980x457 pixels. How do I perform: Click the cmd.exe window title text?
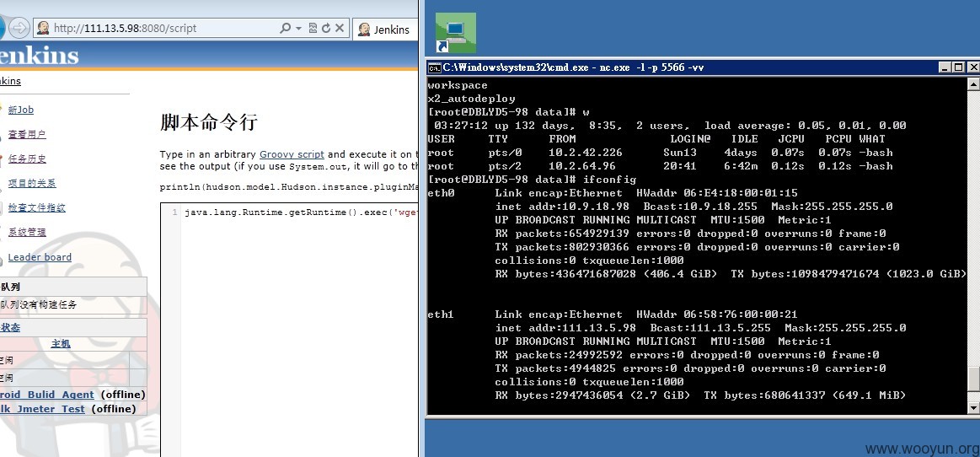[x=574, y=67]
